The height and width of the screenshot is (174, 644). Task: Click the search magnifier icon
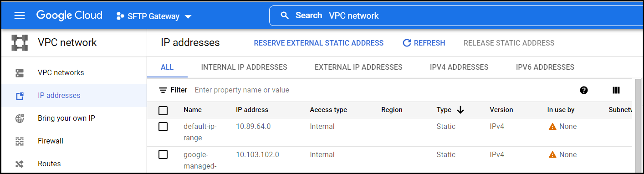(x=285, y=15)
